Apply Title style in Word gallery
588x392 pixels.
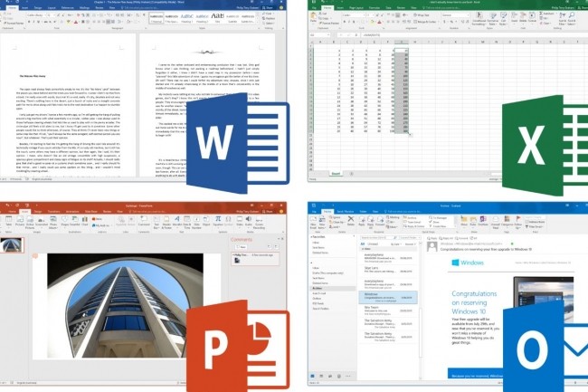[217, 17]
